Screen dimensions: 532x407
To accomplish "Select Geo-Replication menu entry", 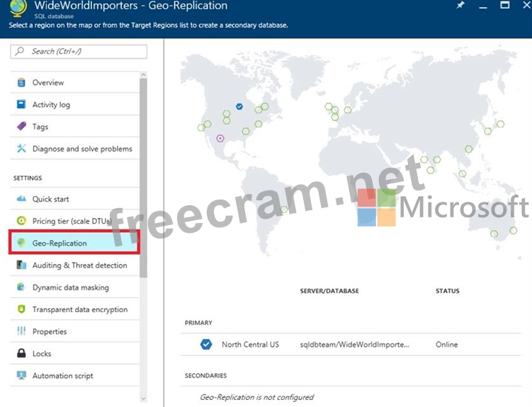I will (x=74, y=243).
